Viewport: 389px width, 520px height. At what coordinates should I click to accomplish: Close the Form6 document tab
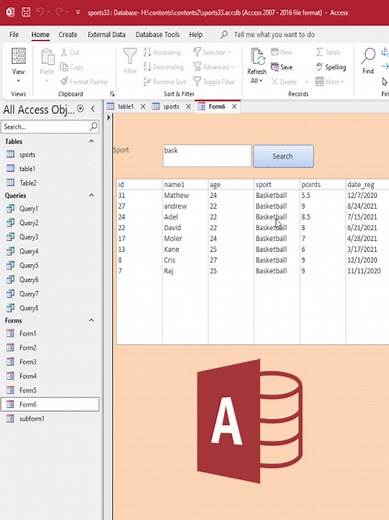[234, 107]
